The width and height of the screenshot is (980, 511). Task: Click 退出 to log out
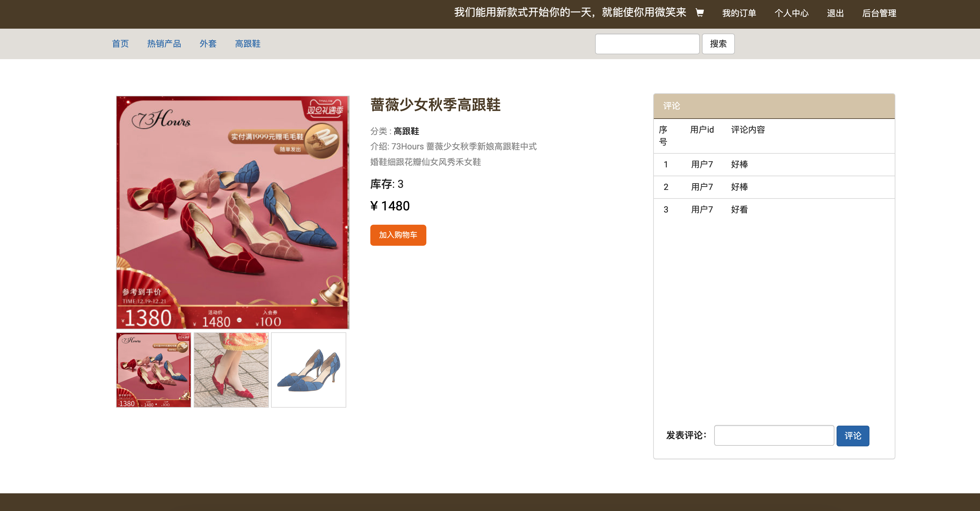pos(835,13)
